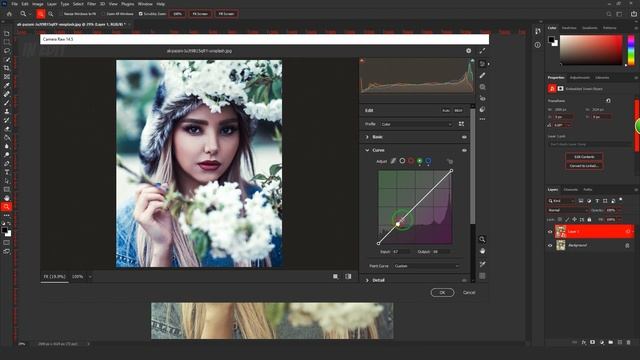Toggle the Scrubby Zoom checkbox
The width and height of the screenshot is (640, 360).
pos(140,14)
